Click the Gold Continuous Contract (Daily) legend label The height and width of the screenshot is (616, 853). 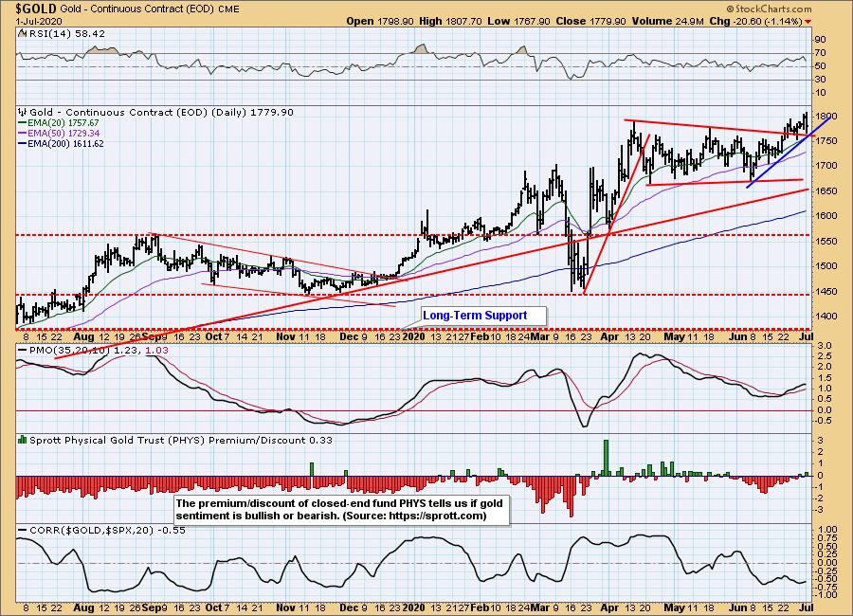tap(161, 112)
